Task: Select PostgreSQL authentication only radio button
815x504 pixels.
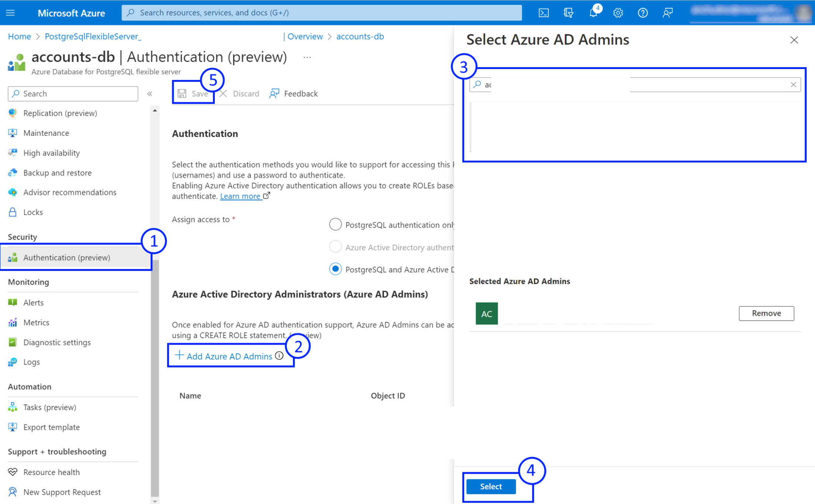Action: point(335,225)
